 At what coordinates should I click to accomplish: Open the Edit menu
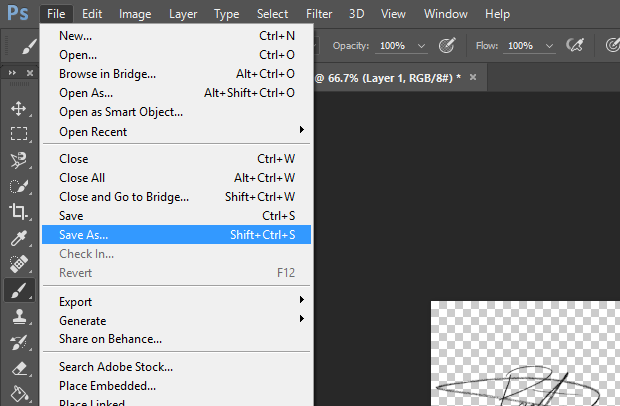(x=92, y=14)
